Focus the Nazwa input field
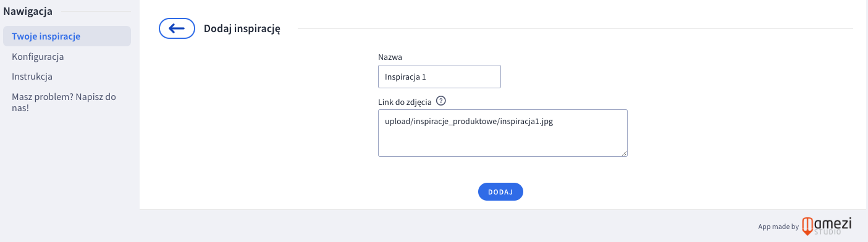Image resolution: width=868 pixels, height=242 pixels. [x=439, y=77]
